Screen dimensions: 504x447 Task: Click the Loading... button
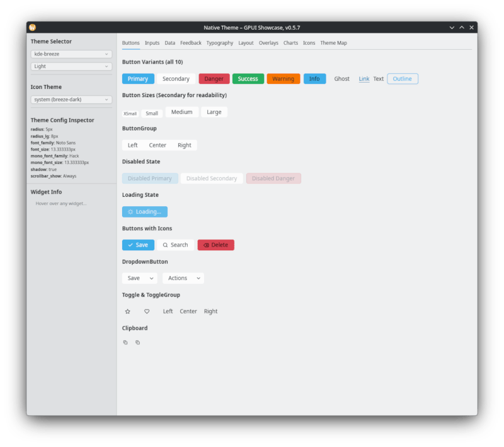point(145,212)
